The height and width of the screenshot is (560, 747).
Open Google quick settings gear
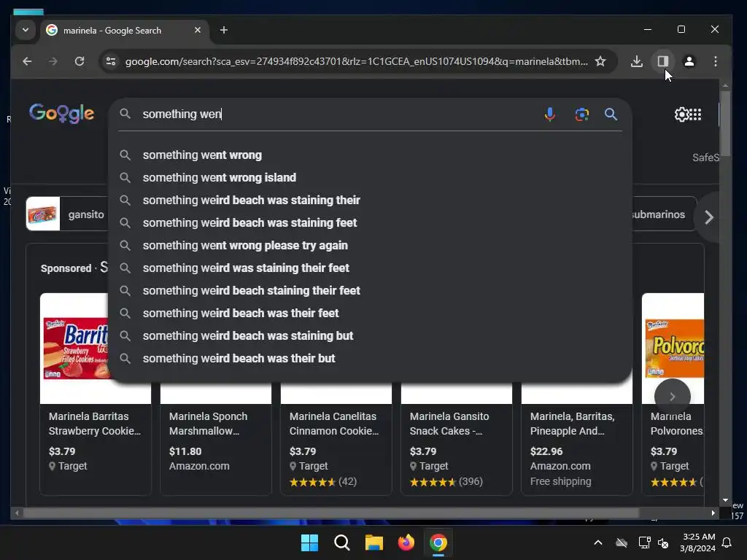(681, 114)
